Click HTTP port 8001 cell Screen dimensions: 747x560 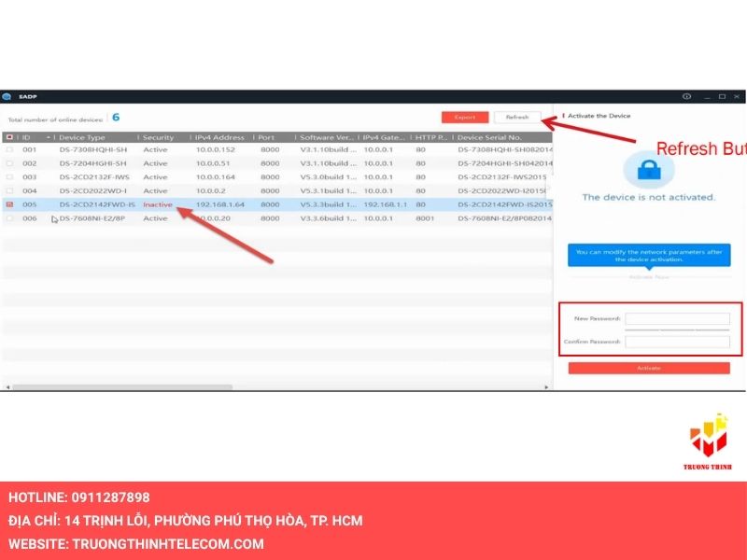click(425, 218)
